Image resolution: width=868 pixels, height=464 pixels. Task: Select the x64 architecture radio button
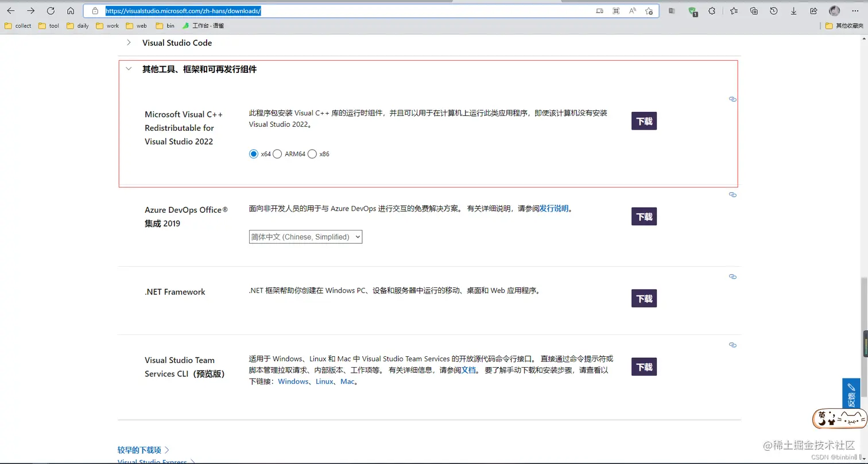[x=254, y=154]
